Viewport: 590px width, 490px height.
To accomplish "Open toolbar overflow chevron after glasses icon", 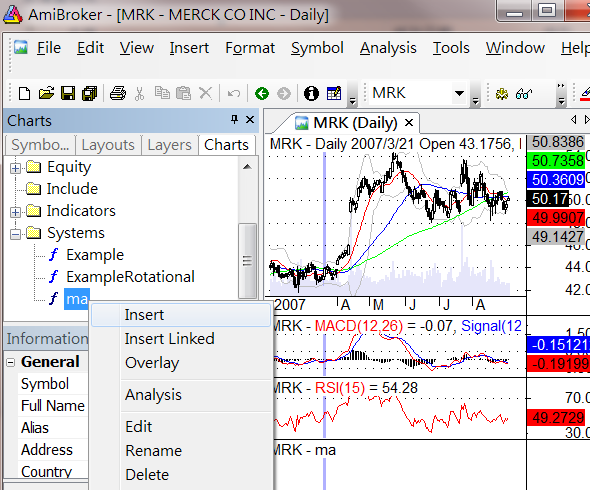I will pyautogui.click(x=561, y=93).
